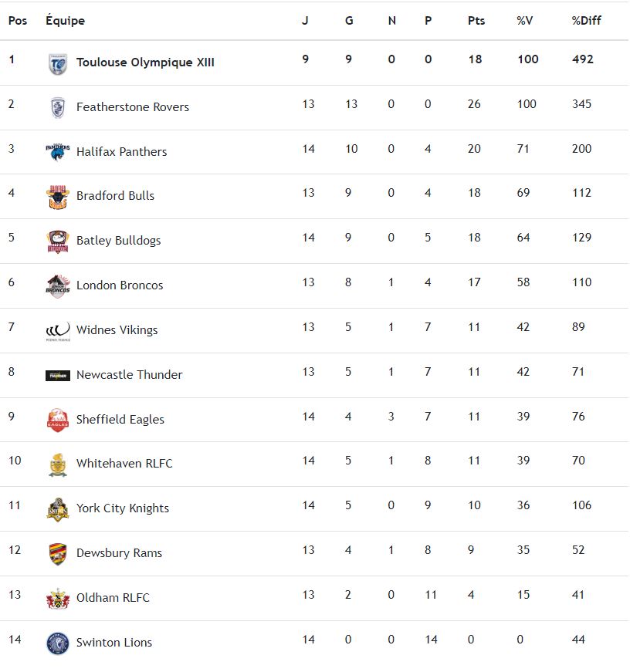Click the London Broncos logo icon
630x672 pixels.
(58, 285)
